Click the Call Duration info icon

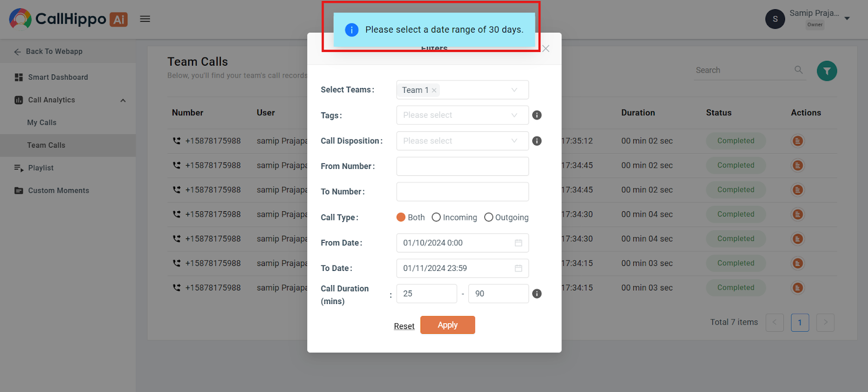coord(537,294)
